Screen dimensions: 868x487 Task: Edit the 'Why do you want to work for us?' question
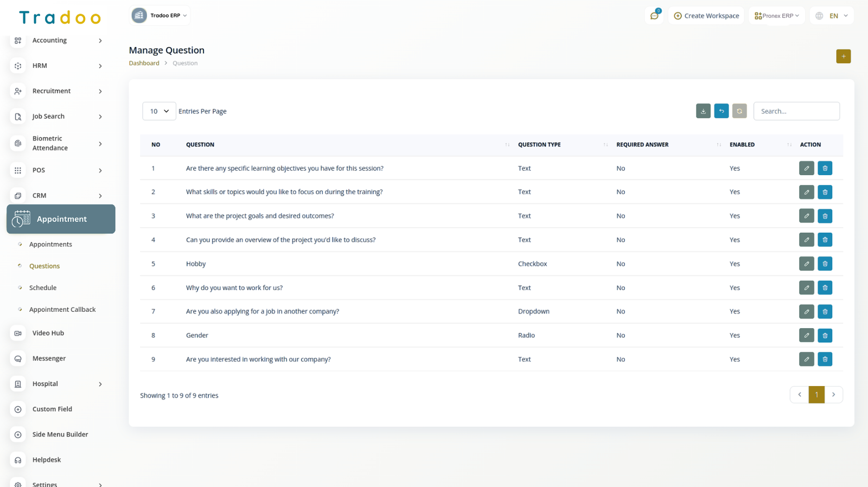point(806,288)
